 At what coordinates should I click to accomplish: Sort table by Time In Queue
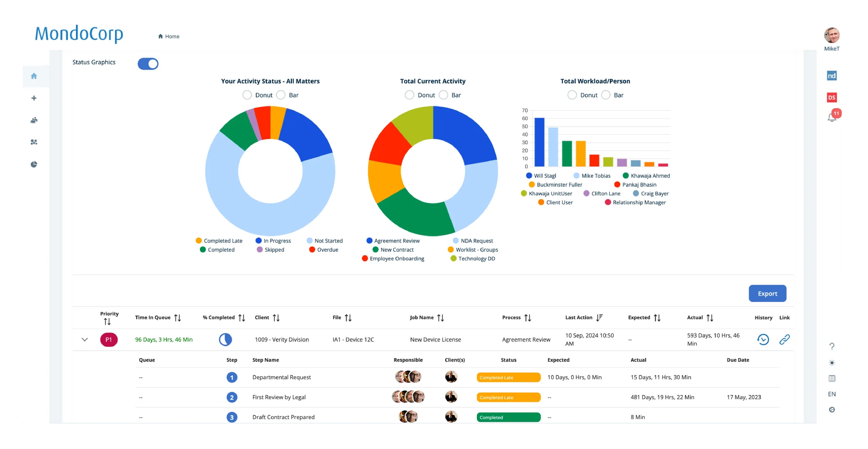point(177,318)
